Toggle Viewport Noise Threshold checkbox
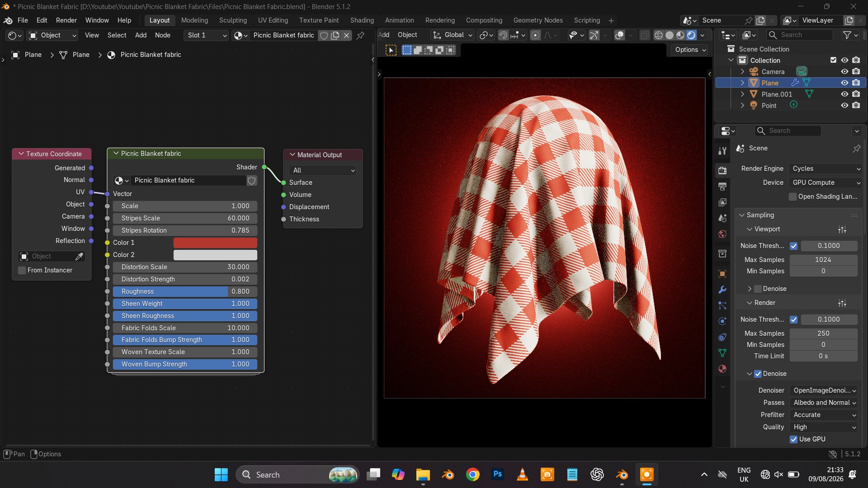 coord(793,246)
